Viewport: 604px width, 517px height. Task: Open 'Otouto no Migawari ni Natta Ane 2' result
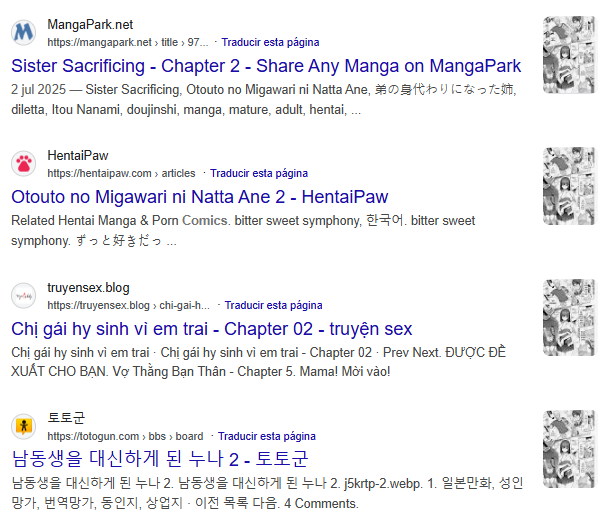coord(200,197)
